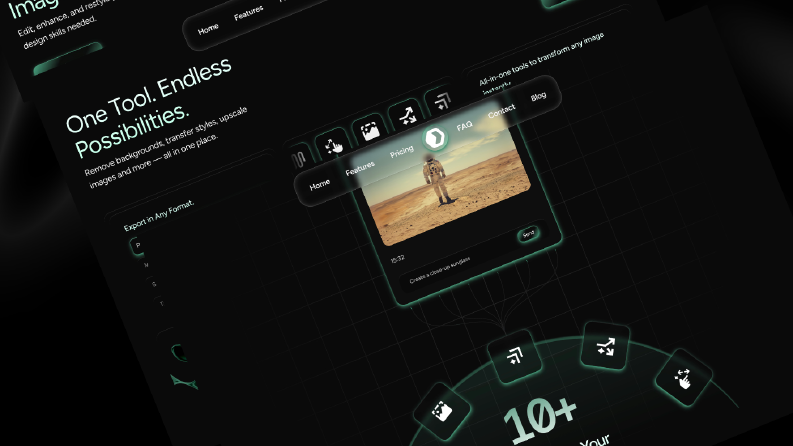Click the hand pointer tile on the bottom arc

[x=684, y=377]
